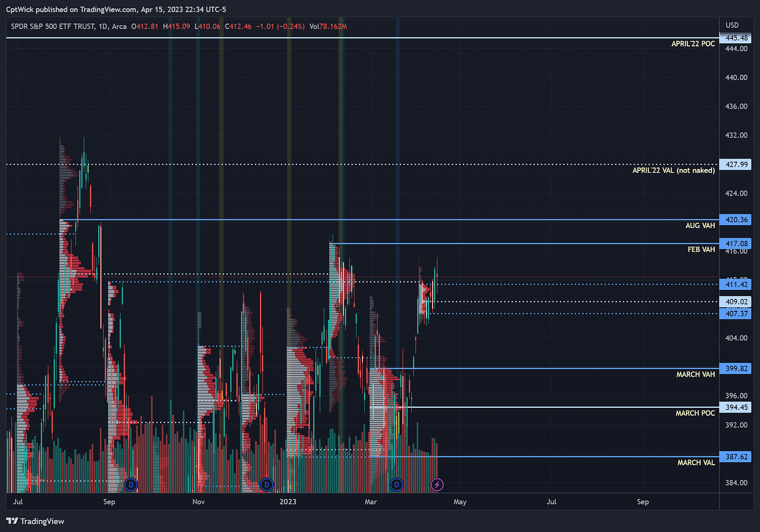Select the APRIL'22 VAL (not naked) label
The height and width of the screenshot is (532, 760).
[x=673, y=171]
